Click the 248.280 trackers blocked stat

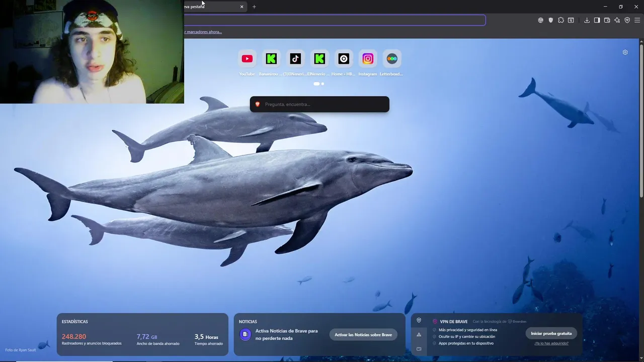pyautogui.click(x=74, y=336)
